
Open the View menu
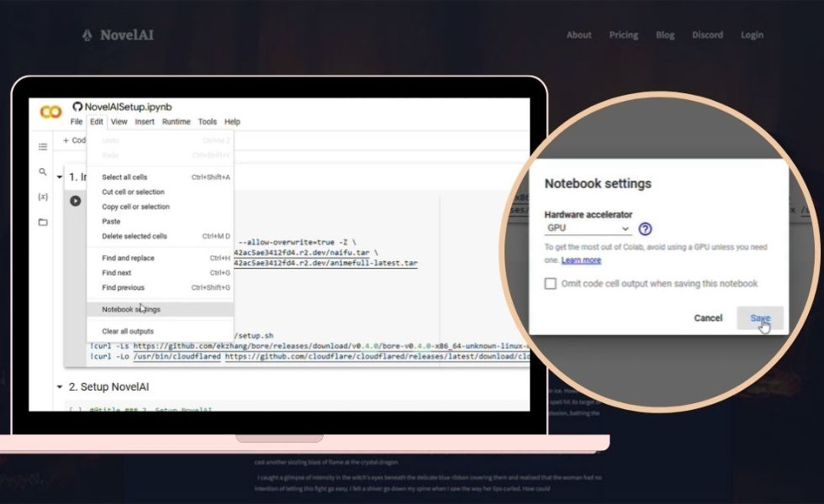tap(119, 122)
